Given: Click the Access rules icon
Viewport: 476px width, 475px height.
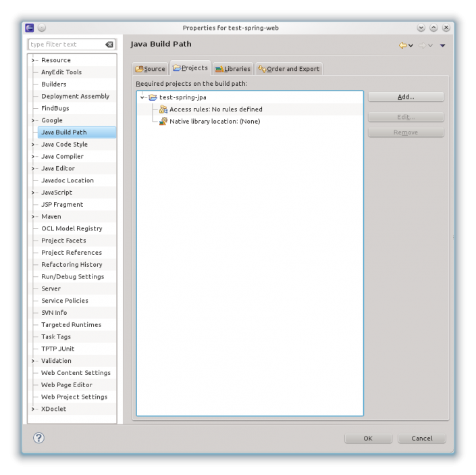Looking at the screenshot, I should click(x=163, y=109).
